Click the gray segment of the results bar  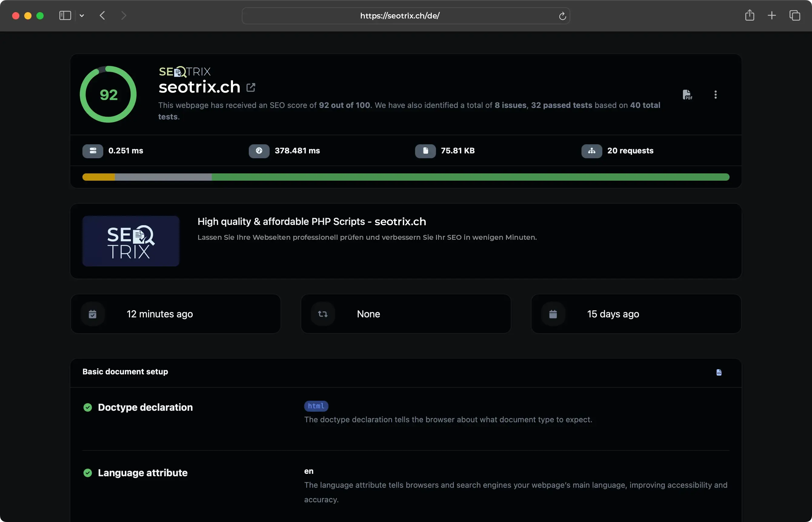[163, 177]
